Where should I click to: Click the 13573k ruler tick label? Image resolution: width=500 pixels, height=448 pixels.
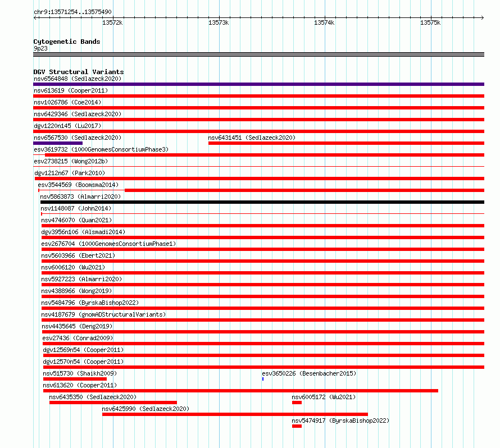(219, 22)
